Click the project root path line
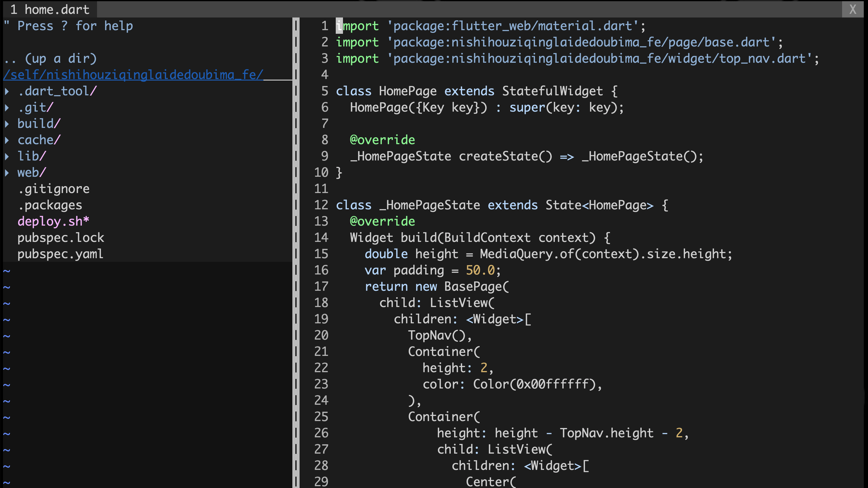Viewport: 868px width, 488px height. click(x=133, y=75)
